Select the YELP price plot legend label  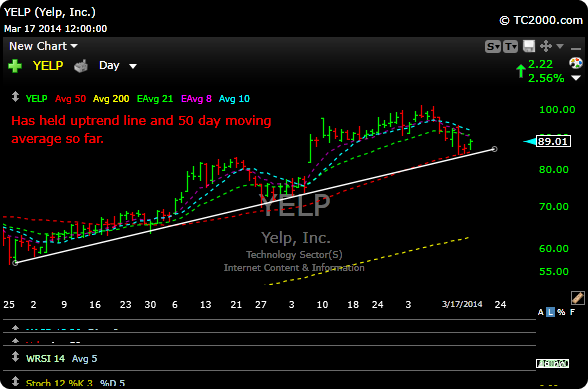pos(36,99)
